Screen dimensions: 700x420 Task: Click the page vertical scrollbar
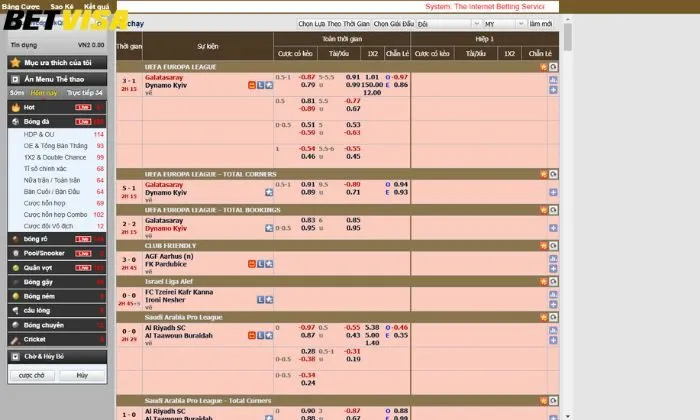click(567, 200)
